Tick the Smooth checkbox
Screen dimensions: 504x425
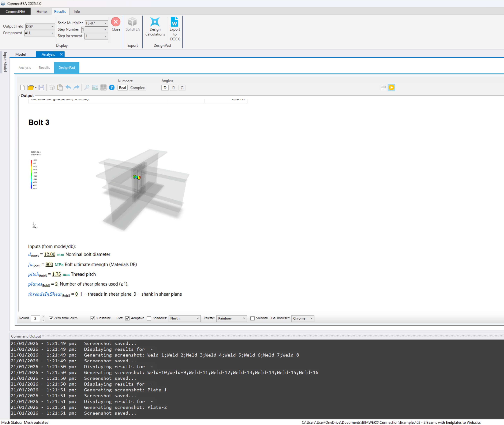click(252, 318)
